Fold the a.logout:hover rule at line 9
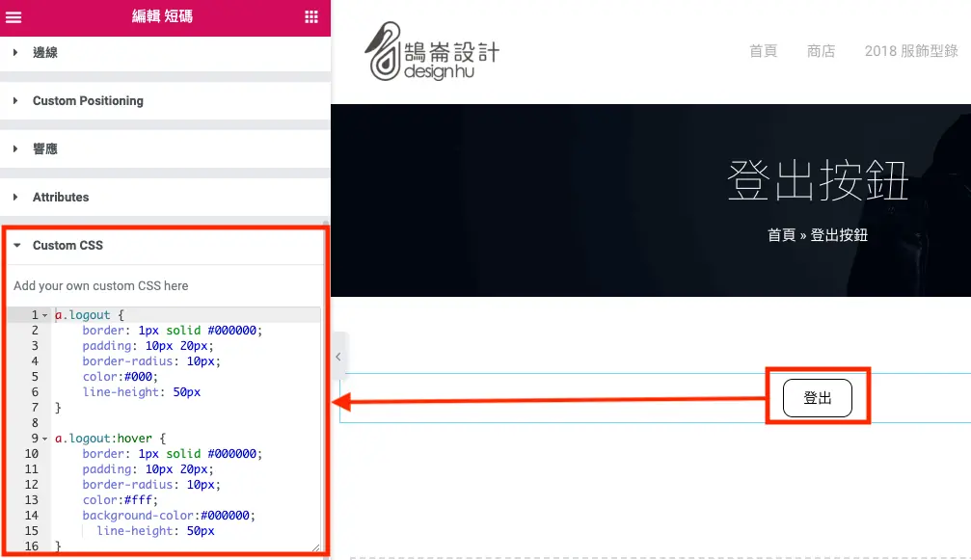This screenshot has height=560, width=971. coord(44,439)
